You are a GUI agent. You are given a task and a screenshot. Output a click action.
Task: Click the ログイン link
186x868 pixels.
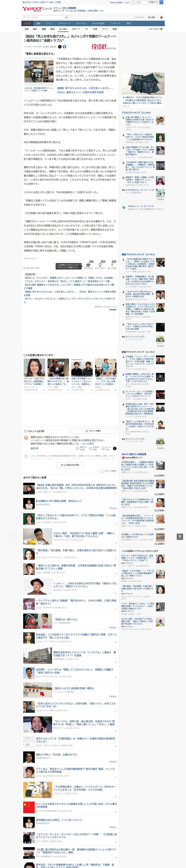pyautogui.click(x=57, y=11)
